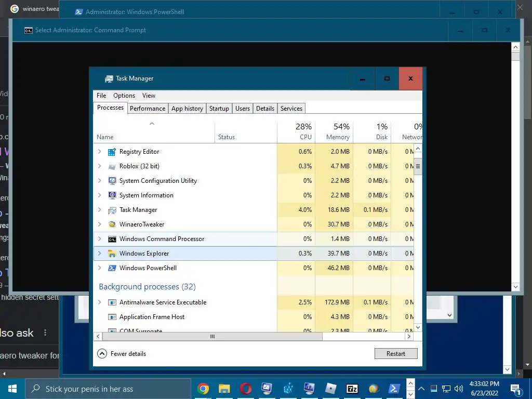Viewport: 532px width, 399px height.
Task: Open 7-Zip from taskbar
Action: [x=352, y=389]
